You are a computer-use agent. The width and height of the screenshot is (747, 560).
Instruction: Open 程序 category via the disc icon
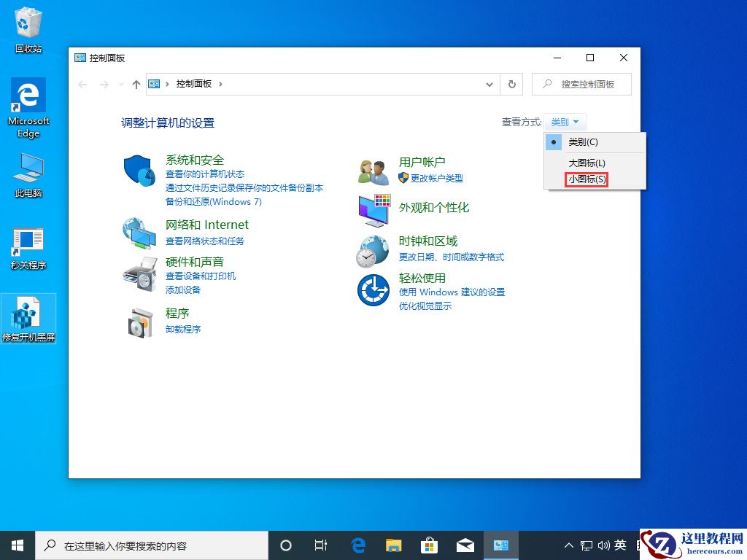tap(139, 323)
